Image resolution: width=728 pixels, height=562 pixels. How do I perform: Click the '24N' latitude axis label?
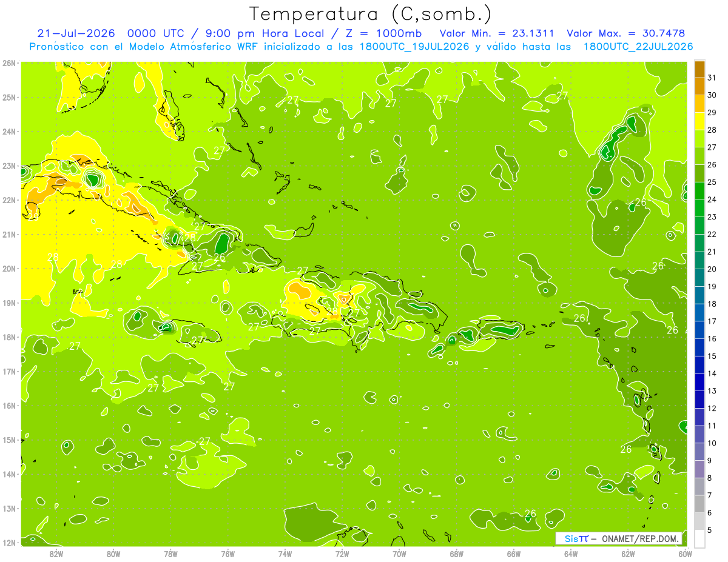9,132
